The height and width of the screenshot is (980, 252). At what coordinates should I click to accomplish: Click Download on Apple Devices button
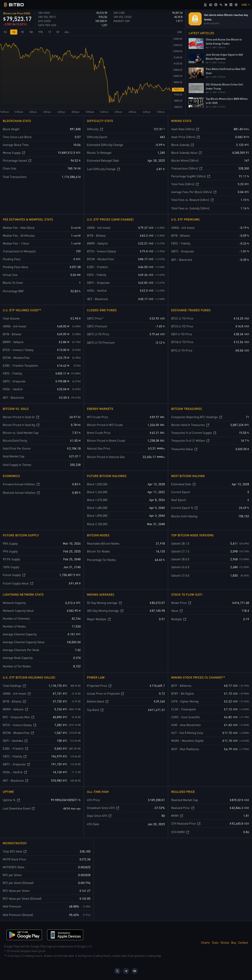pyautogui.click(x=65, y=935)
